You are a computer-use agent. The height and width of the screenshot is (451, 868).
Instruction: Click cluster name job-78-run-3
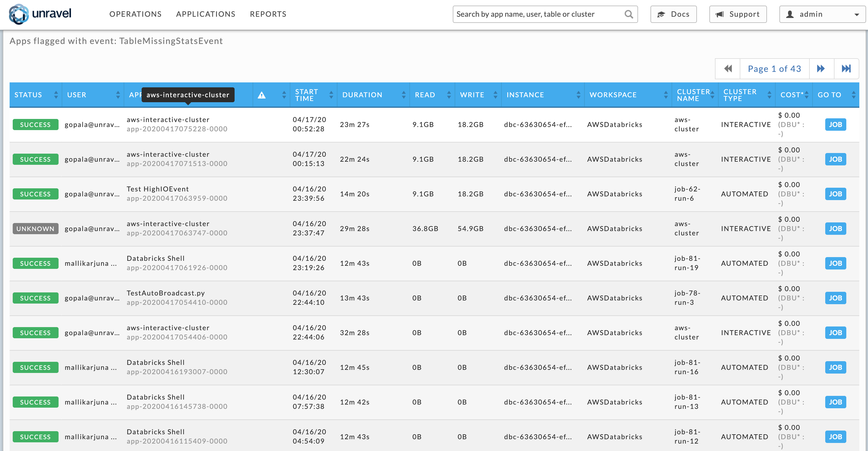pos(687,298)
